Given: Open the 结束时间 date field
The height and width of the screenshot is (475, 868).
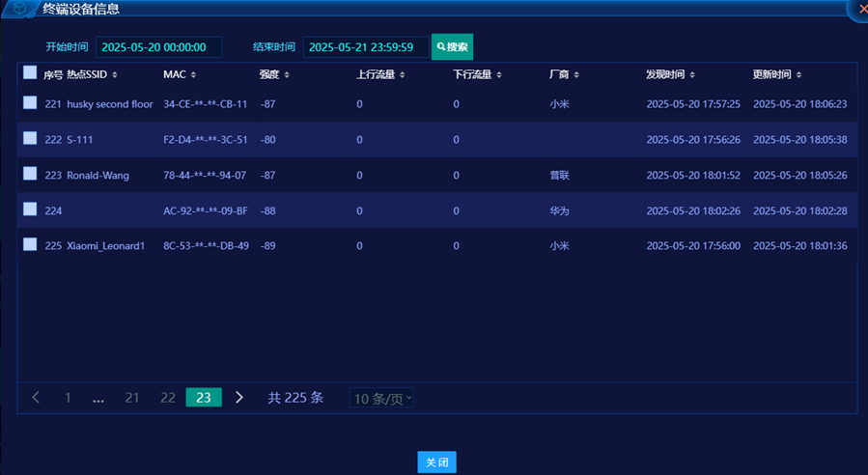Looking at the screenshot, I should coord(366,47).
